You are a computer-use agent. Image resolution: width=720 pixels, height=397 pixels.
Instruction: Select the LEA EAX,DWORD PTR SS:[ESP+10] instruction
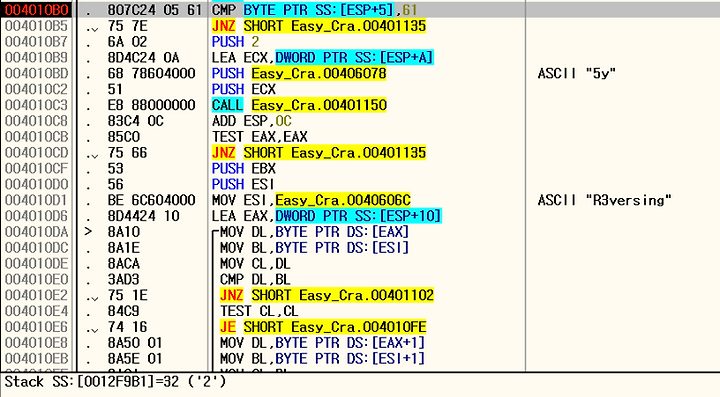[x=326, y=216]
